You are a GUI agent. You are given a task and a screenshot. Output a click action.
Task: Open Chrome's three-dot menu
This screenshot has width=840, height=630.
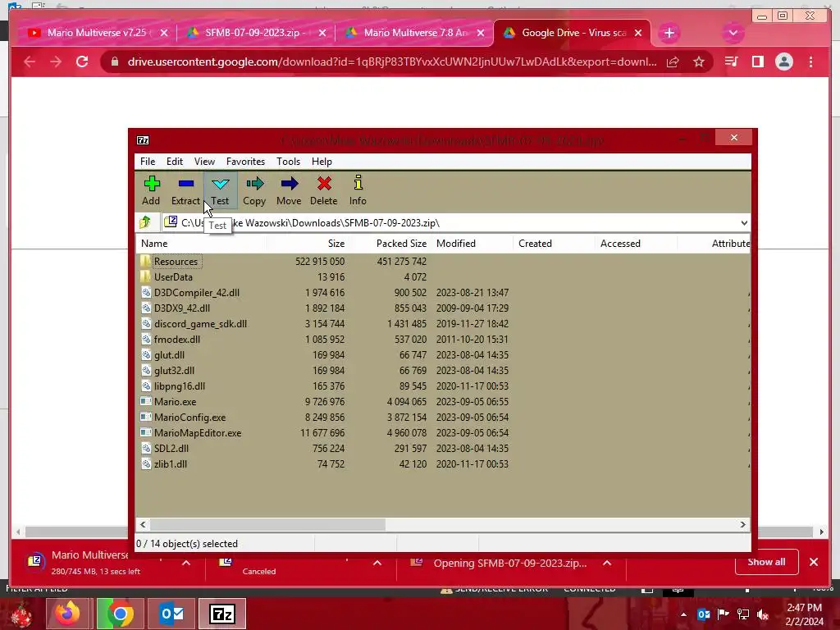pos(810,62)
